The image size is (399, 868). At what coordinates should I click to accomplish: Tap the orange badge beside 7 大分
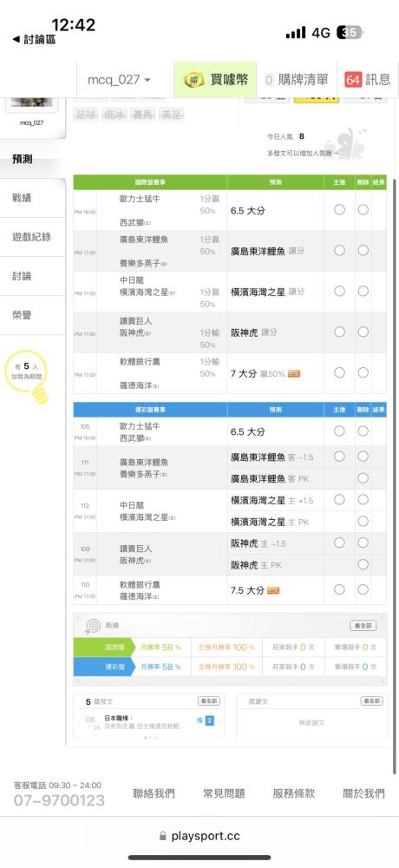[294, 373]
